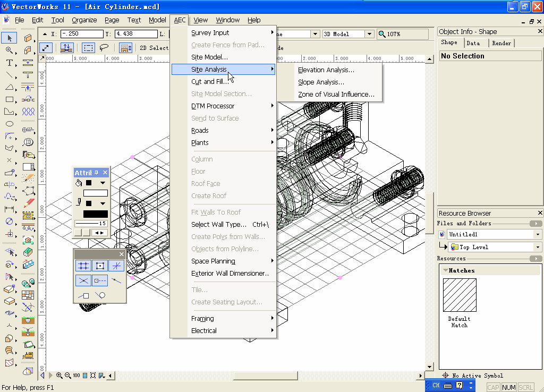
Task: Toggle the resize/interactive scaling mode button
Action: pos(46,47)
